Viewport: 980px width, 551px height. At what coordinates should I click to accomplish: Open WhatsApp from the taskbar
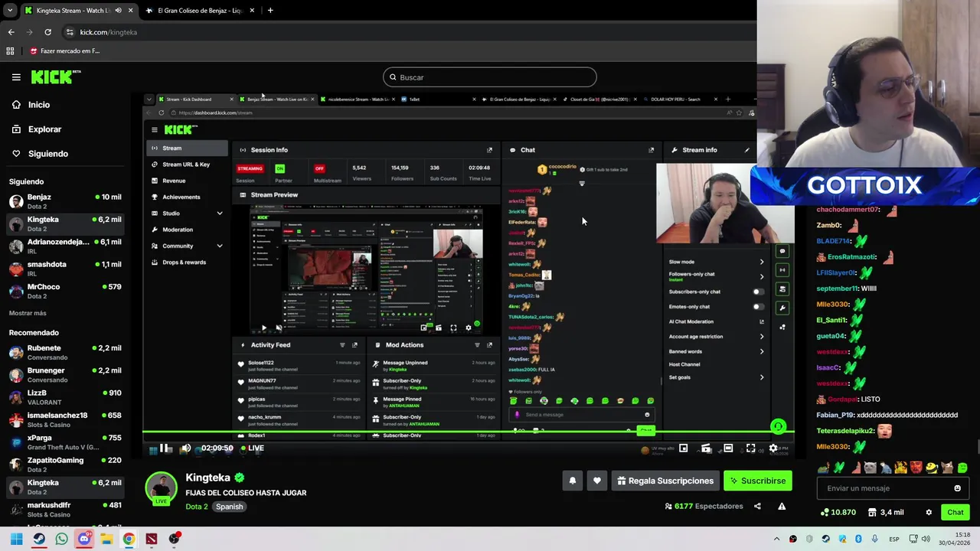pos(61,539)
